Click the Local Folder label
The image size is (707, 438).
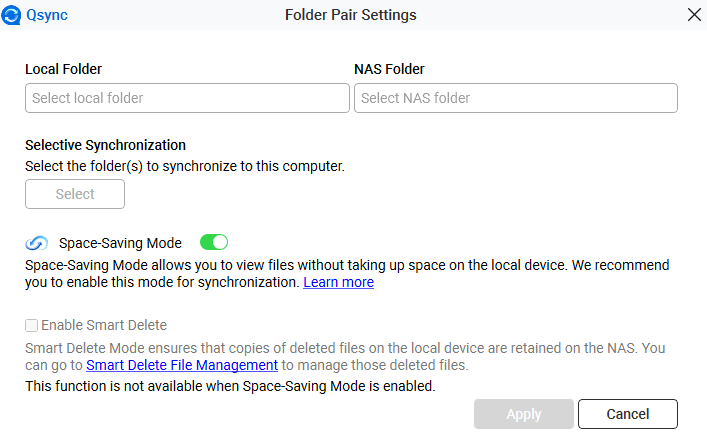pos(64,69)
